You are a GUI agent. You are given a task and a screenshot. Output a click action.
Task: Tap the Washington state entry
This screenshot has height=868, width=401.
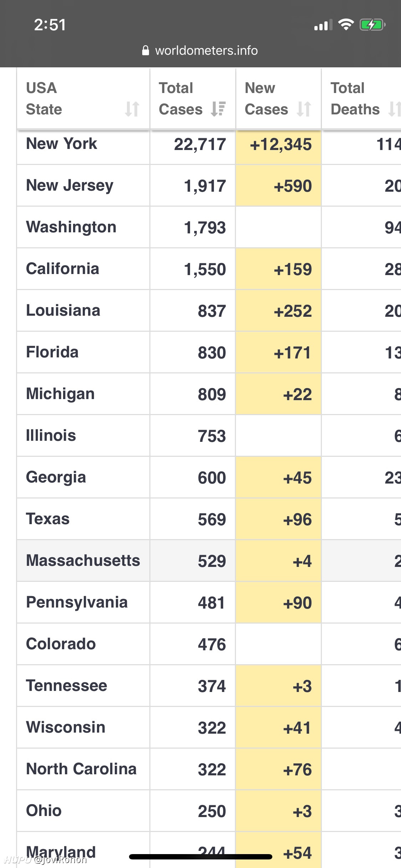point(71,227)
